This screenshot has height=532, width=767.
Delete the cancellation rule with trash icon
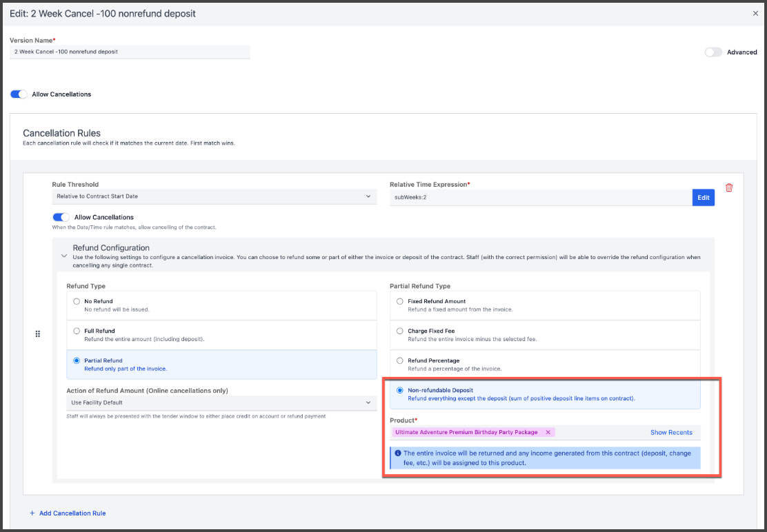tap(729, 187)
